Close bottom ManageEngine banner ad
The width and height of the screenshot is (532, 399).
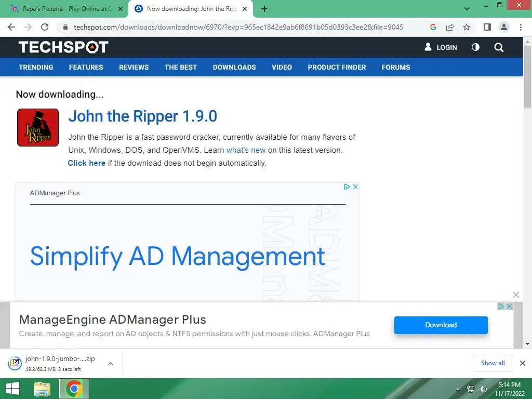509,307
